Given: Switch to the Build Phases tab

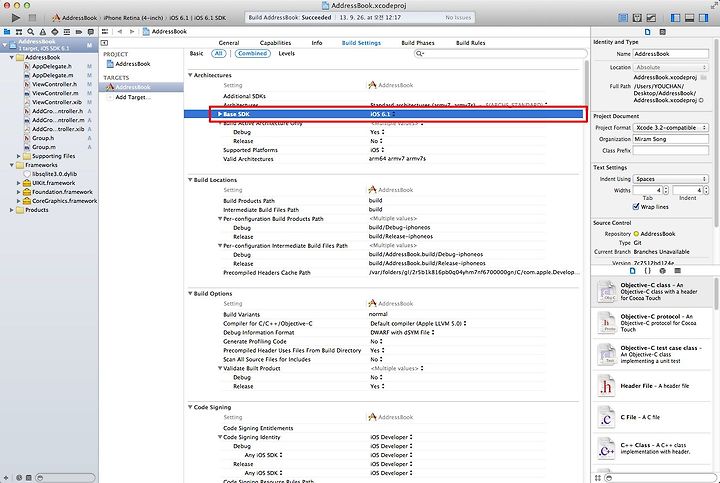Looking at the screenshot, I should [x=418, y=43].
